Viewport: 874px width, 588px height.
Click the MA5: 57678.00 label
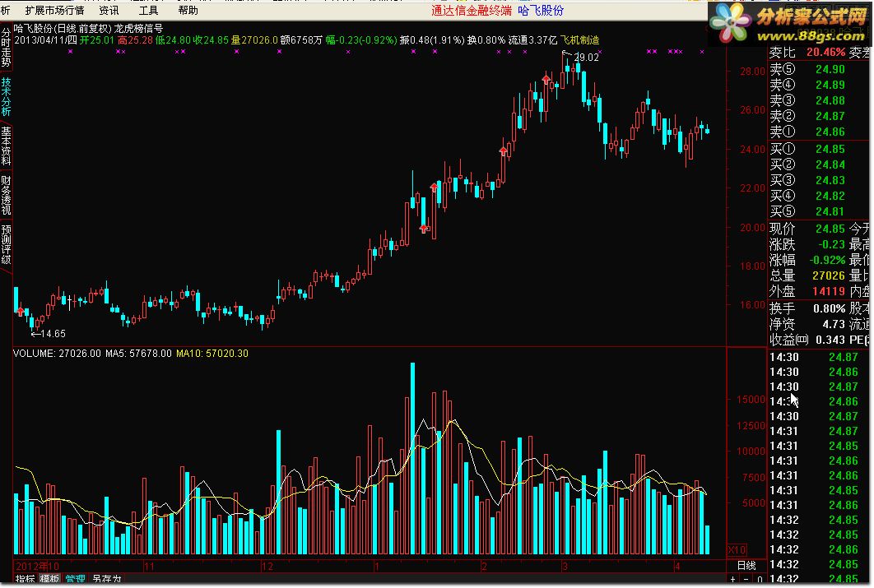(138, 354)
